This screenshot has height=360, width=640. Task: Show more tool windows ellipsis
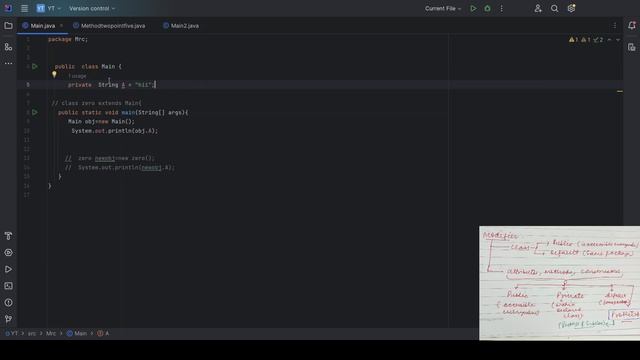[x=8, y=63]
